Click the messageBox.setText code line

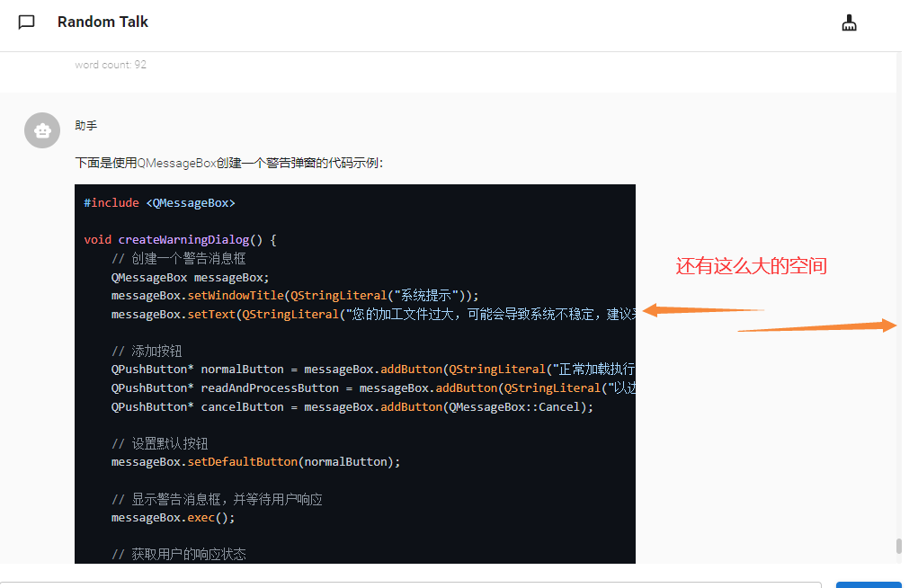click(373, 315)
